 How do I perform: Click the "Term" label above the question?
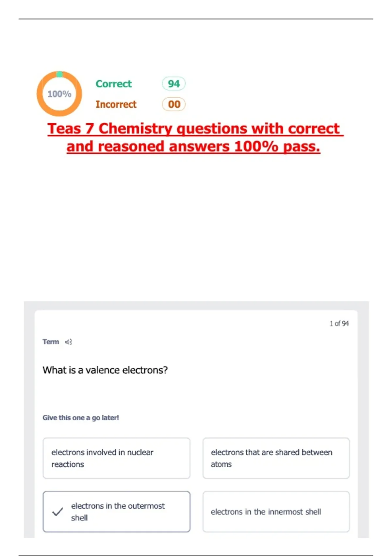(51, 342)
